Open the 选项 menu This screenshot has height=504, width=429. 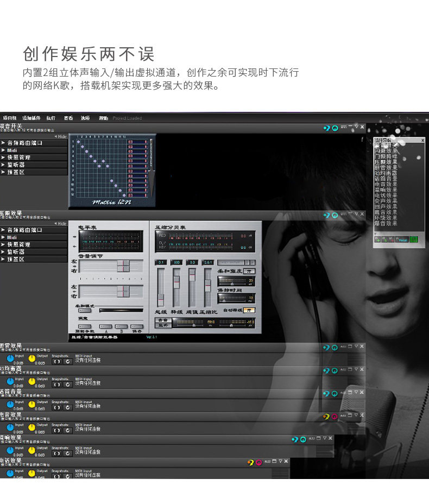[x=85, y=118]
